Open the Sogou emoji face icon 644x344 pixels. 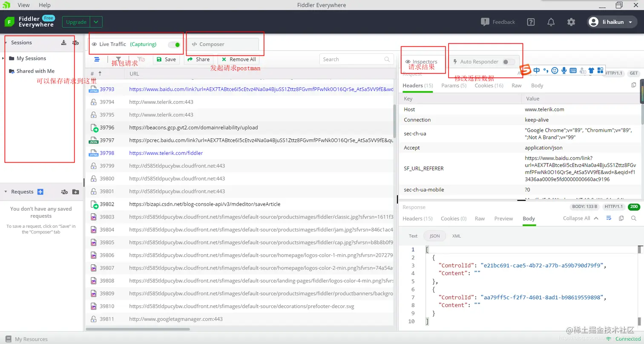point(555,70)
